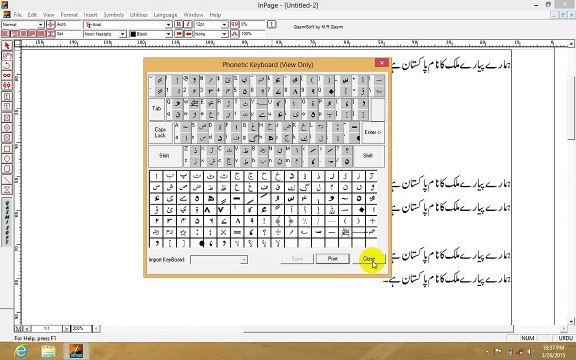
Task: Click the 100% scale input field
Action: (252, 34)
